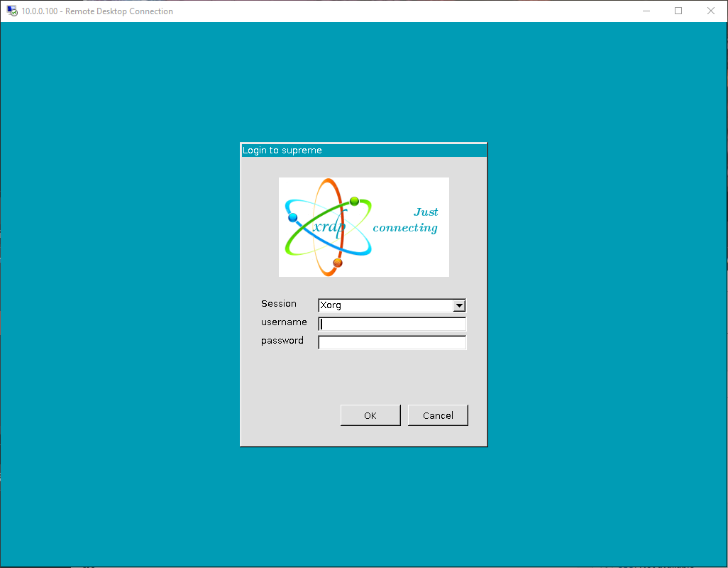The height and width of the screenshot is (568, 728).
Task: Click the "password" label
Action: point(282,340)
